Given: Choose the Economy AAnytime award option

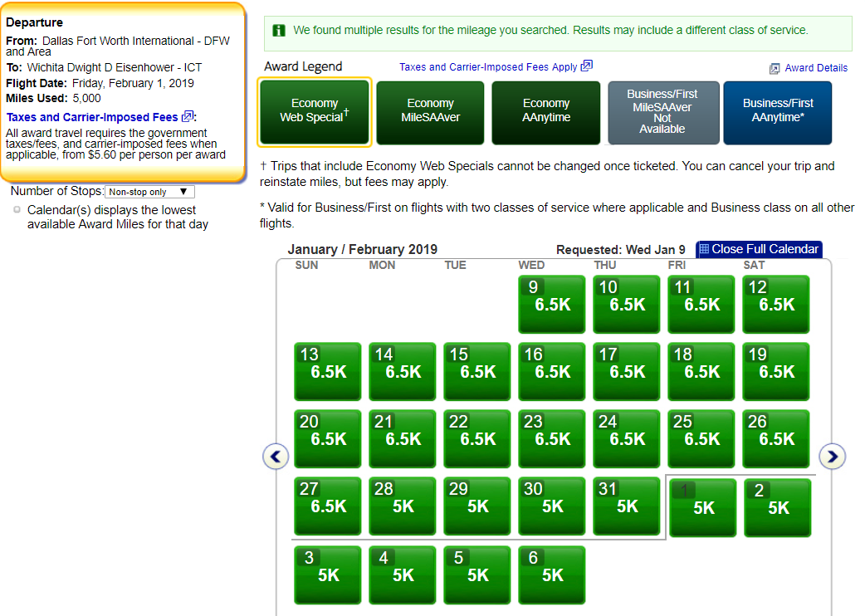Looking at the screenshot, I should coord(545,110).
